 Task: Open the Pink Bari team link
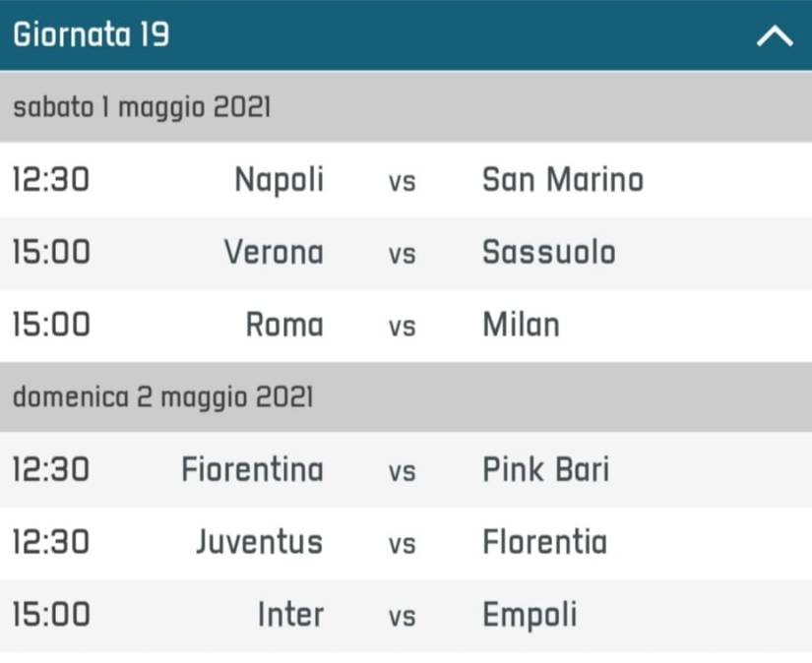pyautogui.click(x=545, y=469)
